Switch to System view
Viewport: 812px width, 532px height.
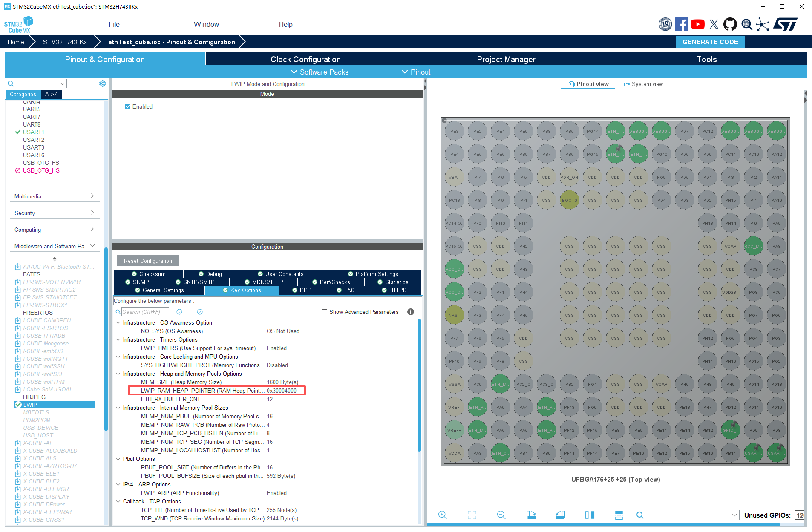pos(643,84)
